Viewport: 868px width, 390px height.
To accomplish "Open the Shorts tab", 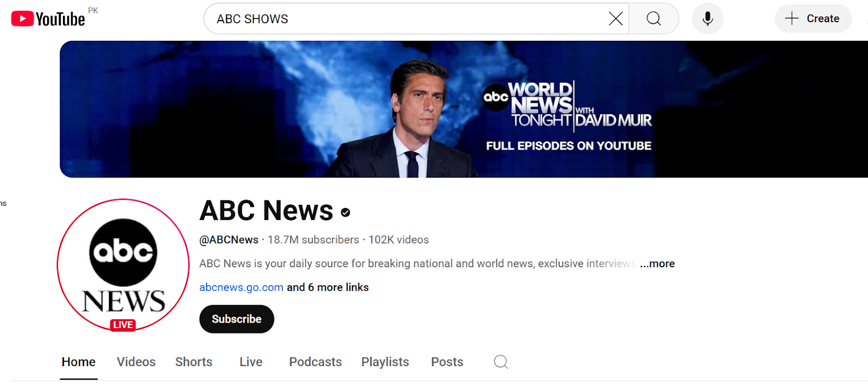I will [x=194, y=362].
